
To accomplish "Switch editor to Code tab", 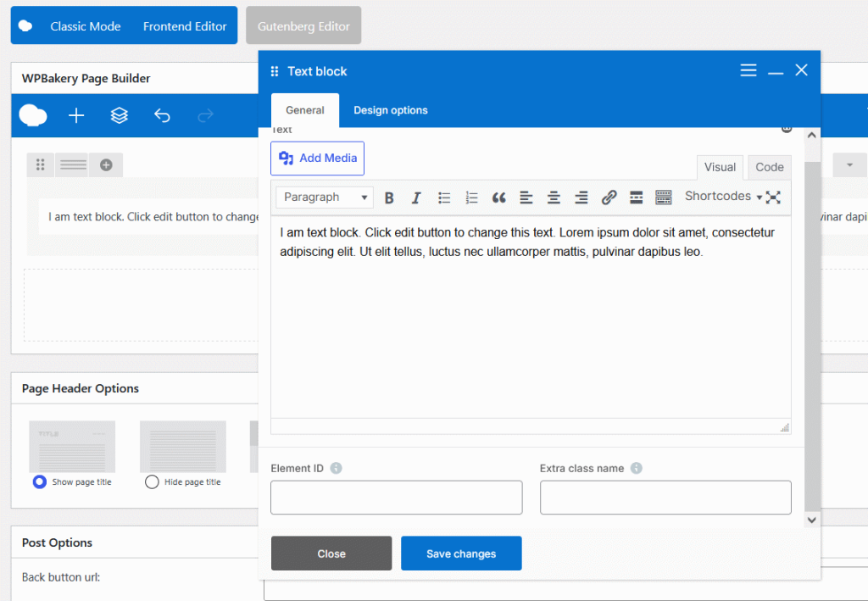I will pos(770,167).
